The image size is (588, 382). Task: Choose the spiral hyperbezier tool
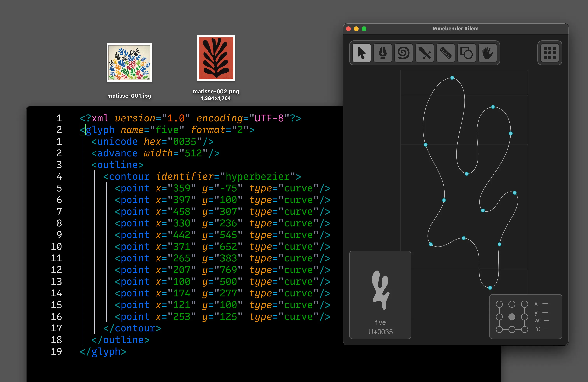coord(403,53)
